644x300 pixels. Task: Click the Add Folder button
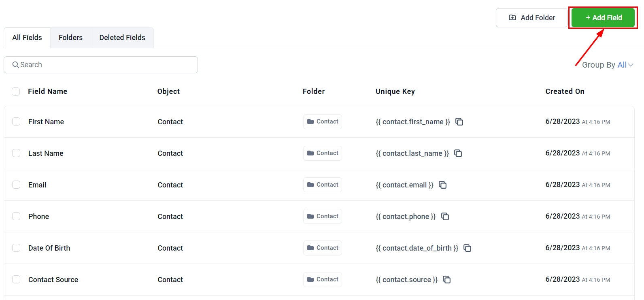tap(531, 18)
